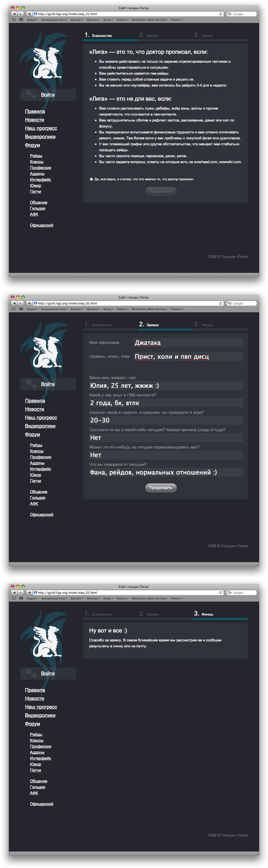Open Офицерский link in step_03 sidebar
268x868 pixels.
[x=41, y=804]
